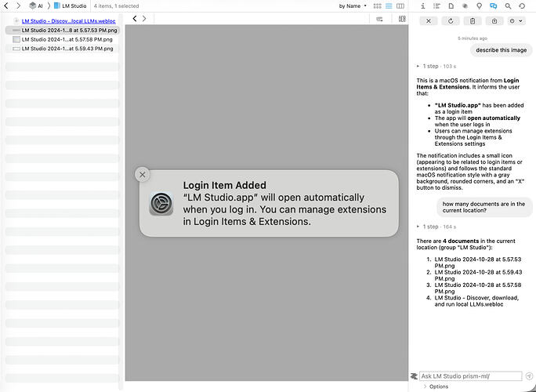Click chat answer item 4 'LM Studio - Discover, download'
The width and height of the screenshot is (536, 392).
[x=476, y=301]
